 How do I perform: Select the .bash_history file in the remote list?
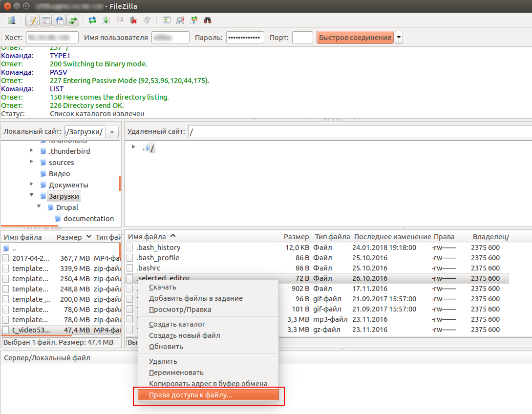click(158, 248)
